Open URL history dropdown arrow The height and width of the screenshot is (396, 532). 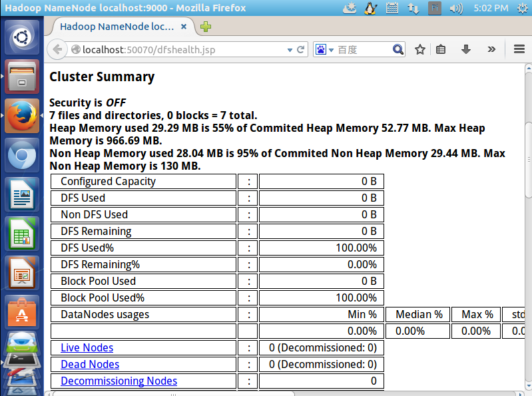pos(290,50)
